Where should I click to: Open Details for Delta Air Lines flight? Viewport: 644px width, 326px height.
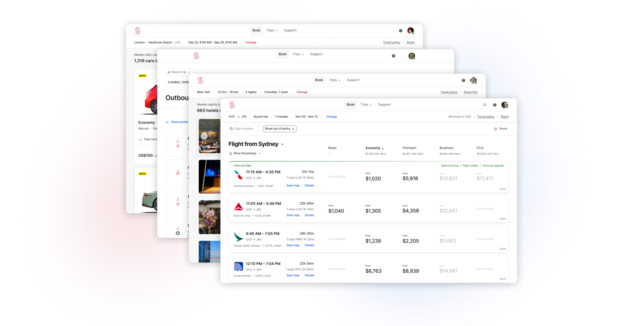click(x=309, y=215)
